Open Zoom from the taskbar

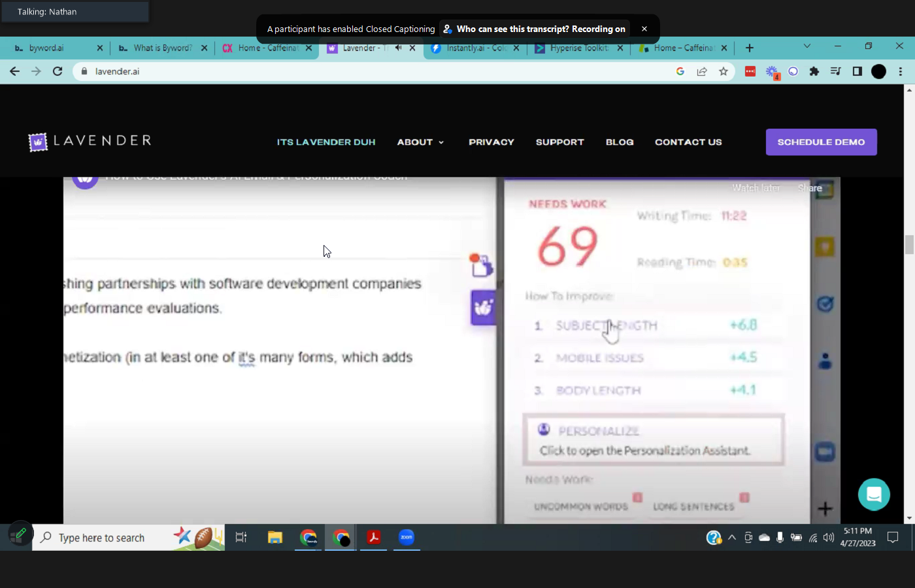click(x=407, y=537)
